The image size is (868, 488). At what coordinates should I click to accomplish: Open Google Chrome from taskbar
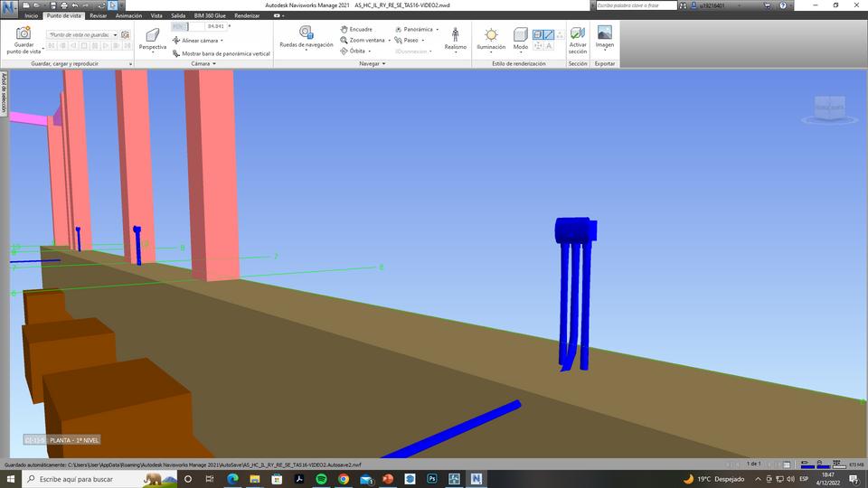pyautogui.click(x=344, y=479)
